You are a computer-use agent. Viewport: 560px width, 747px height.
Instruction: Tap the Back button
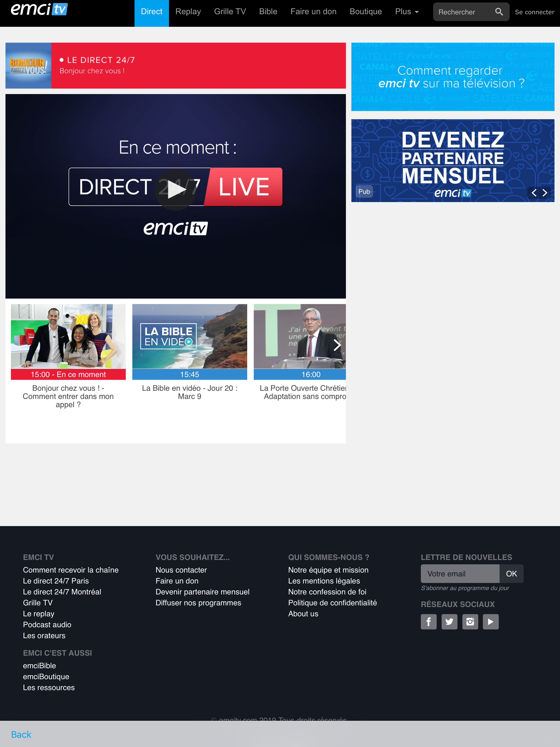tap(21, 734)
